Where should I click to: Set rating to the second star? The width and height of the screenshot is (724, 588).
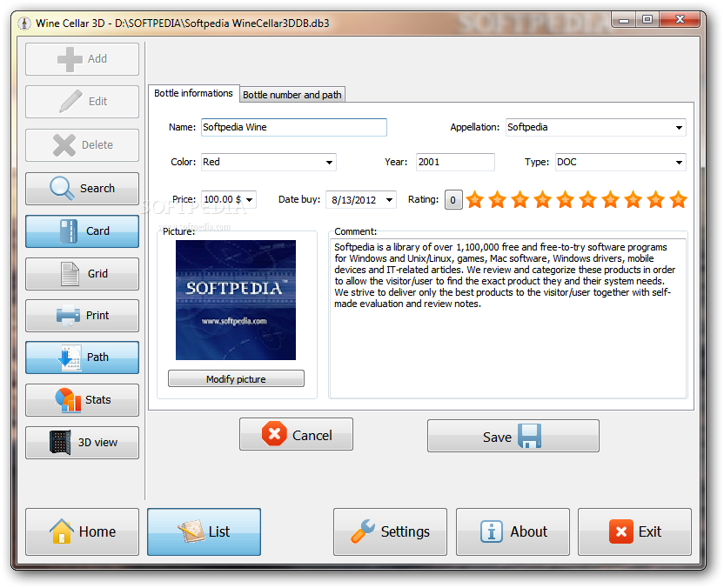click(497, 200)
